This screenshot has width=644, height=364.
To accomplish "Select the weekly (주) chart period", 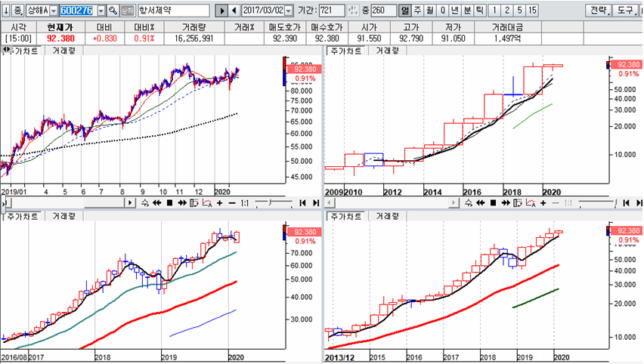I will click(417, 11).
